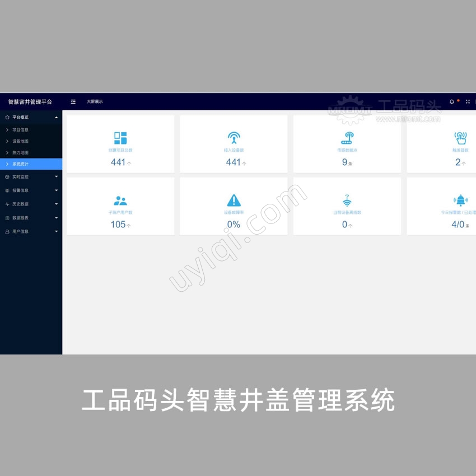Open the 实时监控 menu section

[31, 176]
